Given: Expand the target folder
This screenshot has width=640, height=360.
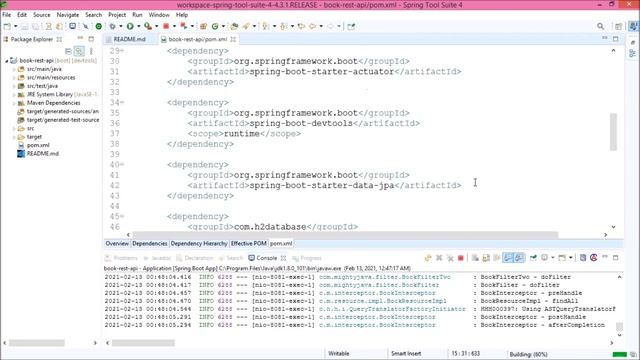Looking at the screenshot, I should [x=14, y=137].
